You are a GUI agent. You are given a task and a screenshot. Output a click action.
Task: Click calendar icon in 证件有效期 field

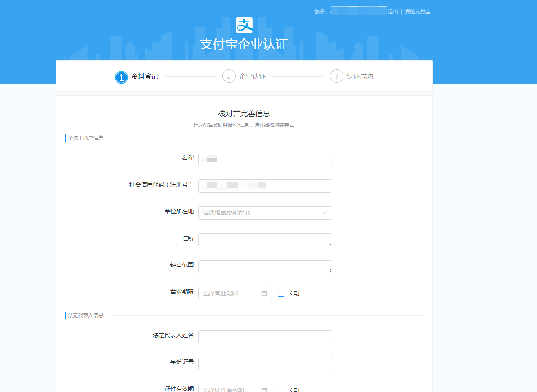pyautogui.click(x=264, y=389)
